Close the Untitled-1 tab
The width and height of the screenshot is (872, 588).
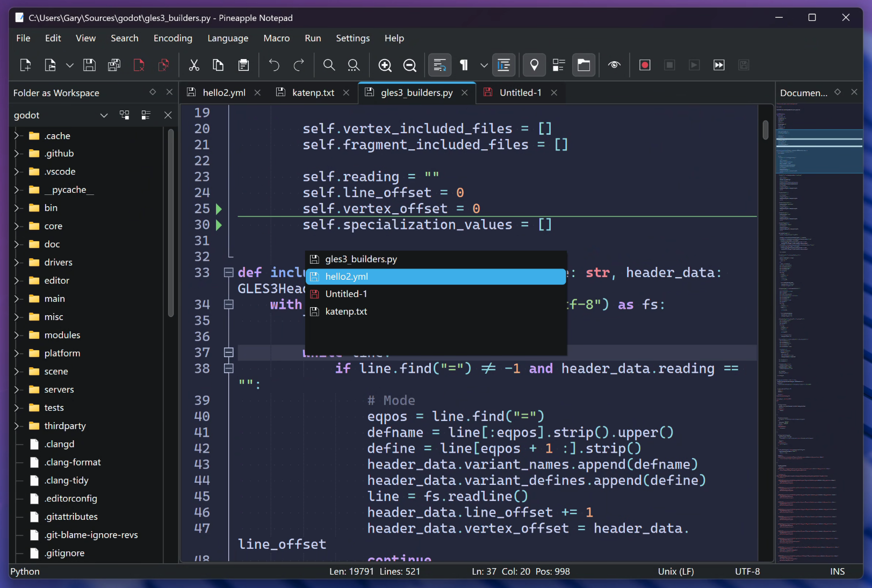point(554,92)
